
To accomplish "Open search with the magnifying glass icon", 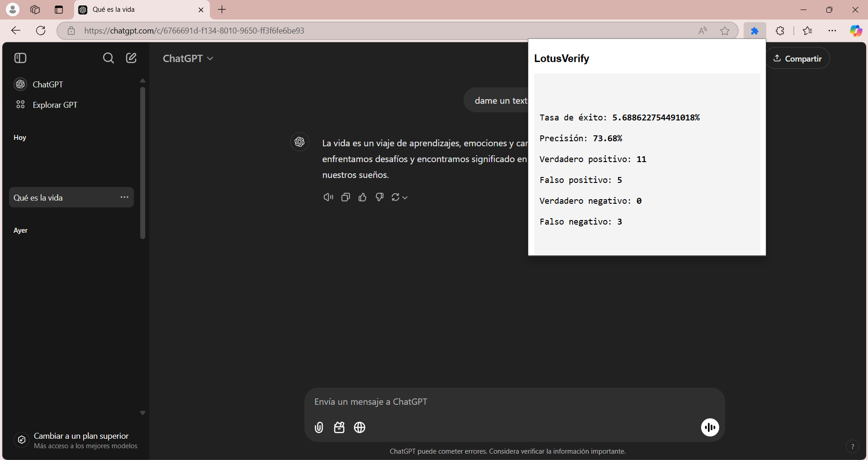I will [x=108, y=58].
